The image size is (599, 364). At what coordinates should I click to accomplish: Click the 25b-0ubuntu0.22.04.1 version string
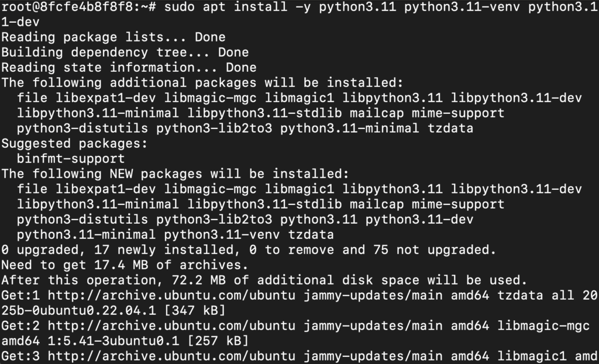tap(79, 311)
